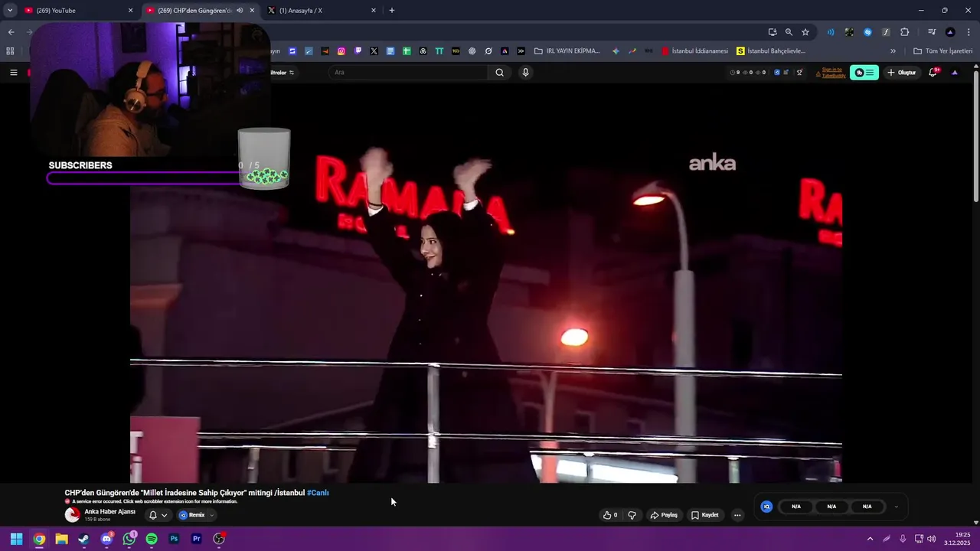
Task: Open File Explorer from the taskbar
Action: [x=61, y=539]
